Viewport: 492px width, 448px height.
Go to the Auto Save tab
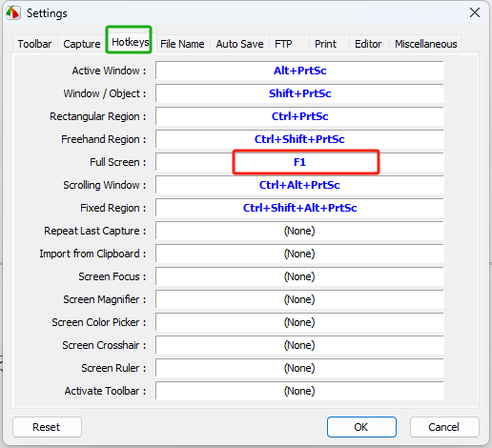239,44
